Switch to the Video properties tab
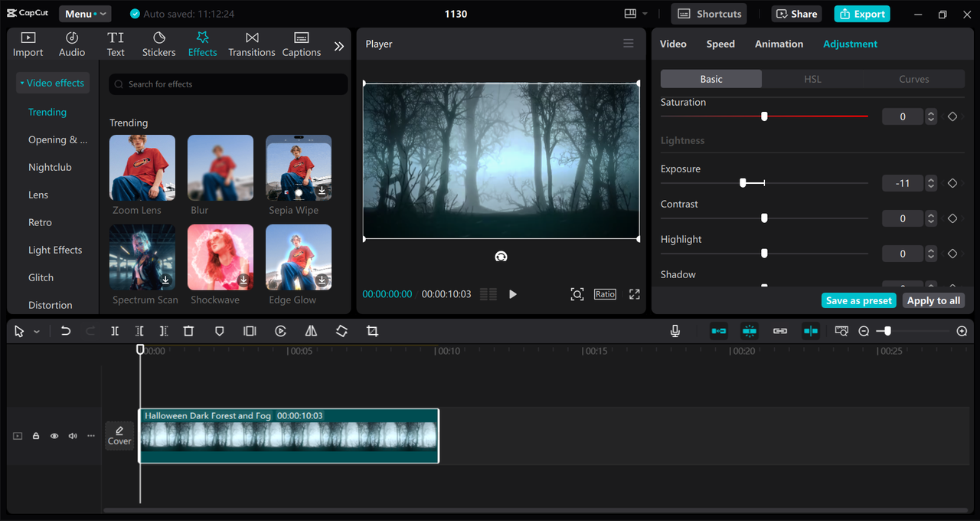Viewport: 980px width, 521px height. 673,44
